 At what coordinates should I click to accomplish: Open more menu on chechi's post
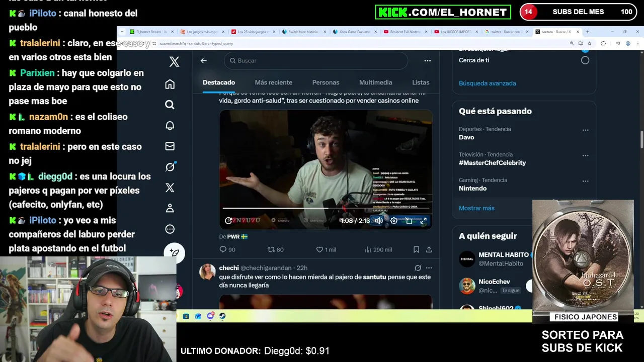tap(429, 268)
